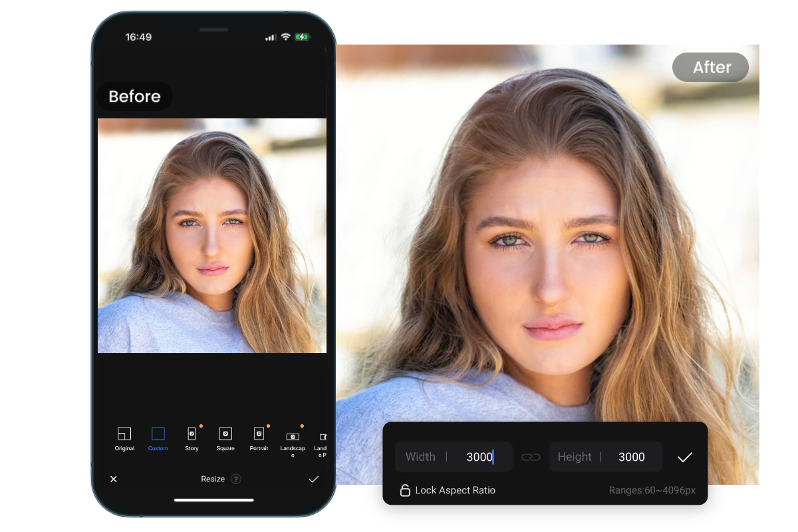Cancel resize with the X button
Viewport: 798px width, 532px height.
point(114,479)
